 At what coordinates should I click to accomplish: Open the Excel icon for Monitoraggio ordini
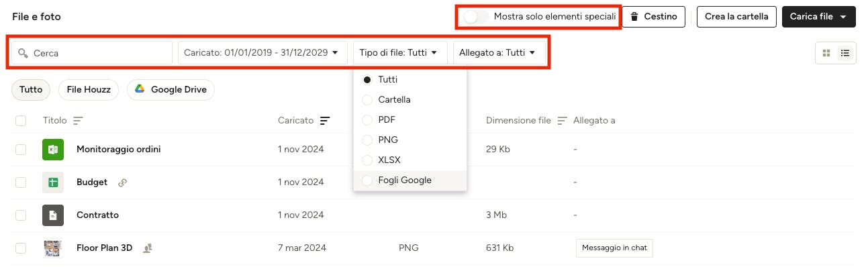pos(53,149)
